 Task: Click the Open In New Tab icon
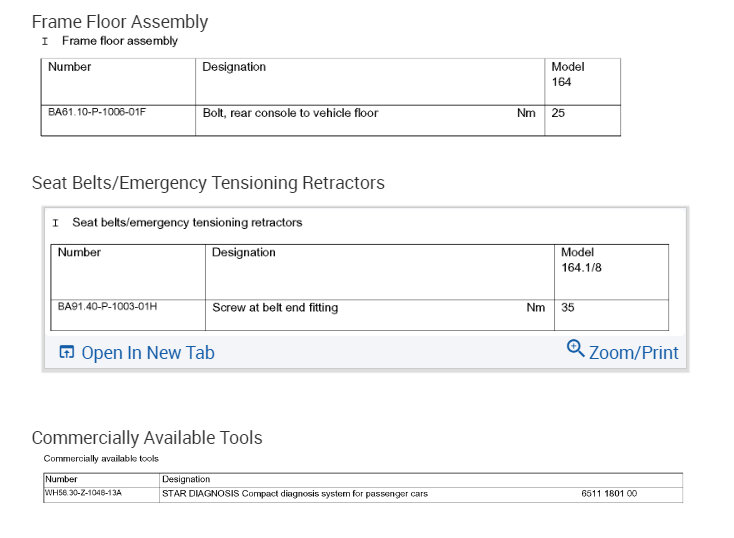click(67, 352)
